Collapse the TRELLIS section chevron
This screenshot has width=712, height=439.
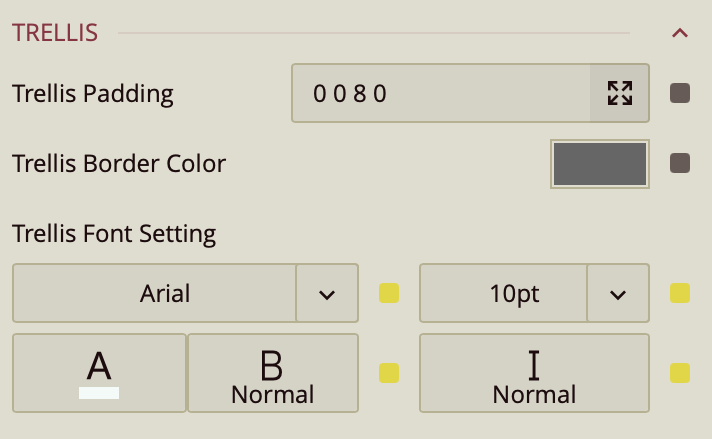pyautogui.click(x=680, y=33)
